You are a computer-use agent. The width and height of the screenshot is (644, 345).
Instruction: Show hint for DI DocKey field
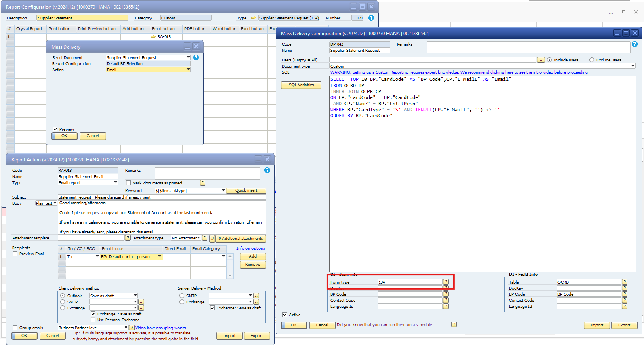tap(625, 288)
